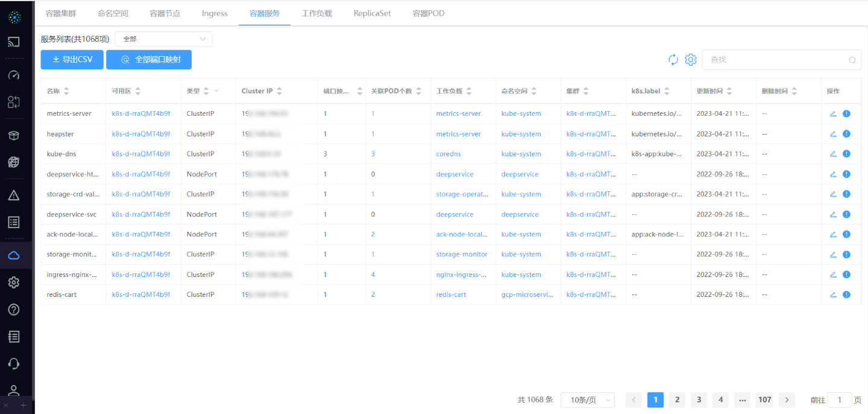Go to page 2 in pagination
868x414 pixels.
tap(677, 400)
